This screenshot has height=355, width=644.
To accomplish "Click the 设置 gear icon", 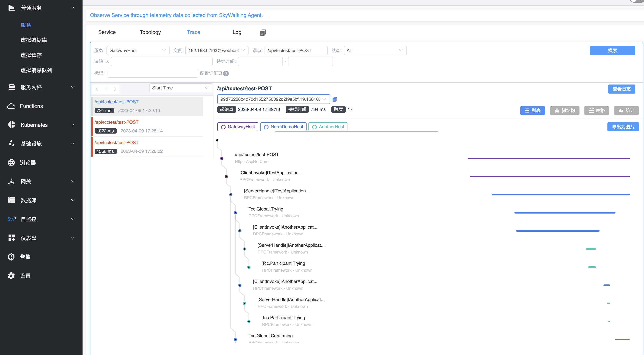I will click(x=11, y=276).
